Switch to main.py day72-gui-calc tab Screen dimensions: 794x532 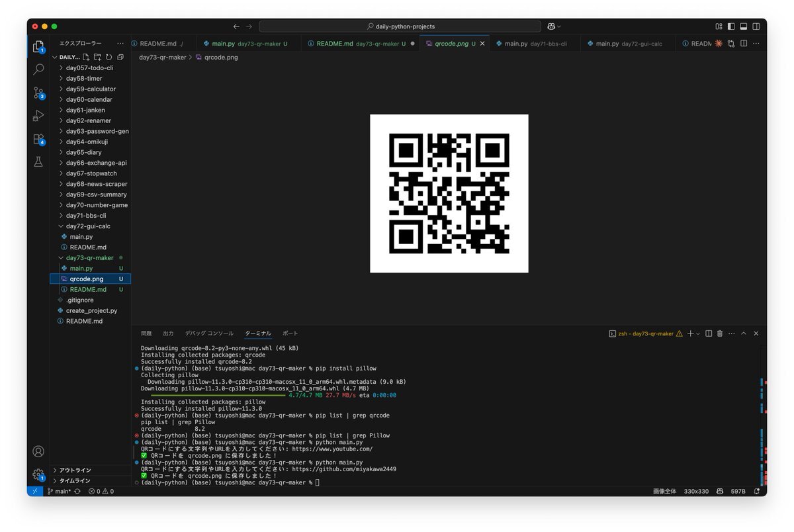[629, 44]
